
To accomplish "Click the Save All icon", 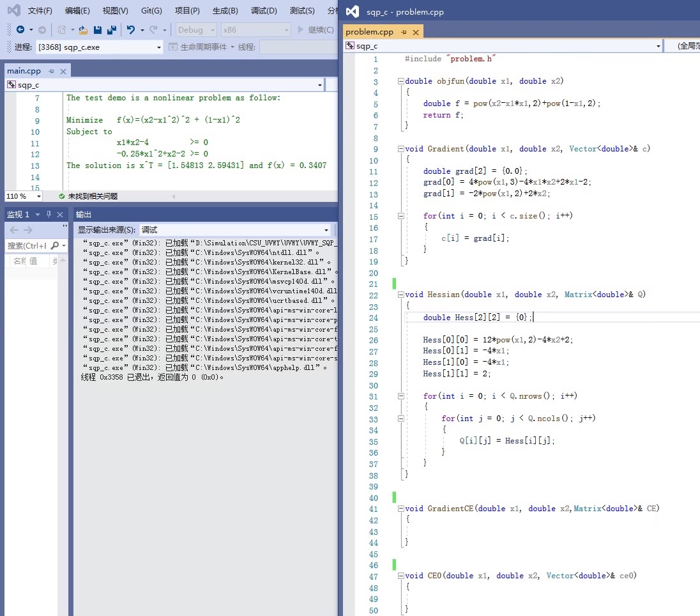I will click(112, 30).
